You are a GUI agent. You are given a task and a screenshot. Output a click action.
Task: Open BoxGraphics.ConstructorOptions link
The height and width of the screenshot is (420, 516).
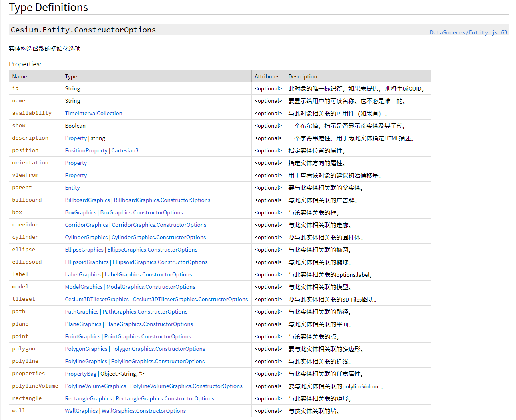tap(142, 212)
